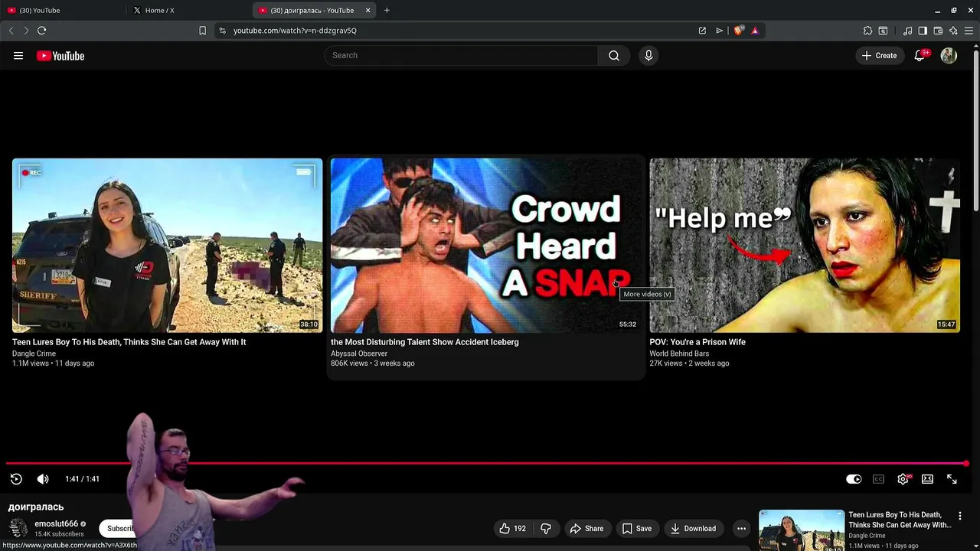980x551 pixels.
Task: Click the URL address bar
Action: (459, 31)
